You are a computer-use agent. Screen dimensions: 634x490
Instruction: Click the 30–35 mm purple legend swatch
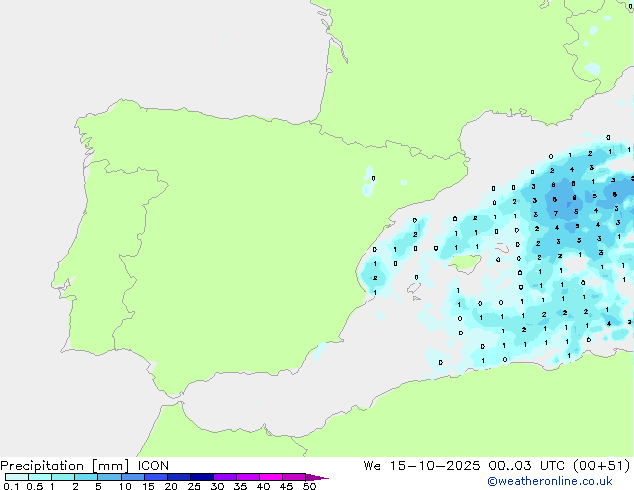pyautogui.click(x=224, y=477)
